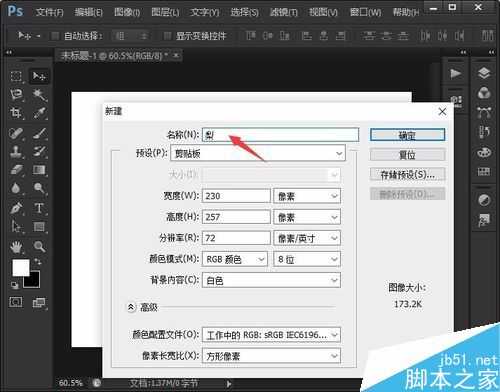Click the 高度 height field 257
The height and width of the screenshot is (392, 500).
click(236, 217)
